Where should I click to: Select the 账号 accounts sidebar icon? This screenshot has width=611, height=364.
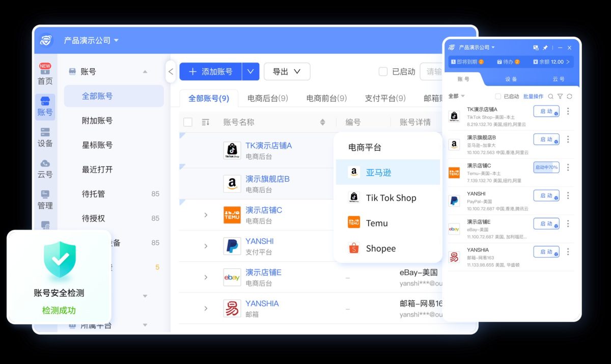point(45,106)
